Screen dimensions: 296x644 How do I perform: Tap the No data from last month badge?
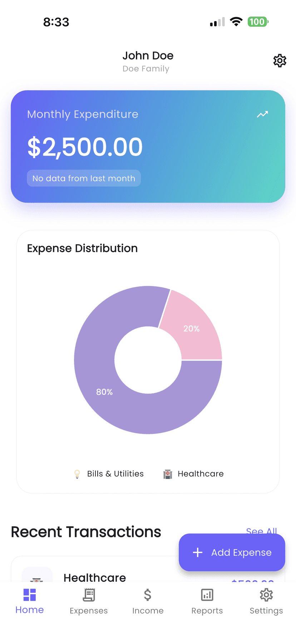point(83,178)
